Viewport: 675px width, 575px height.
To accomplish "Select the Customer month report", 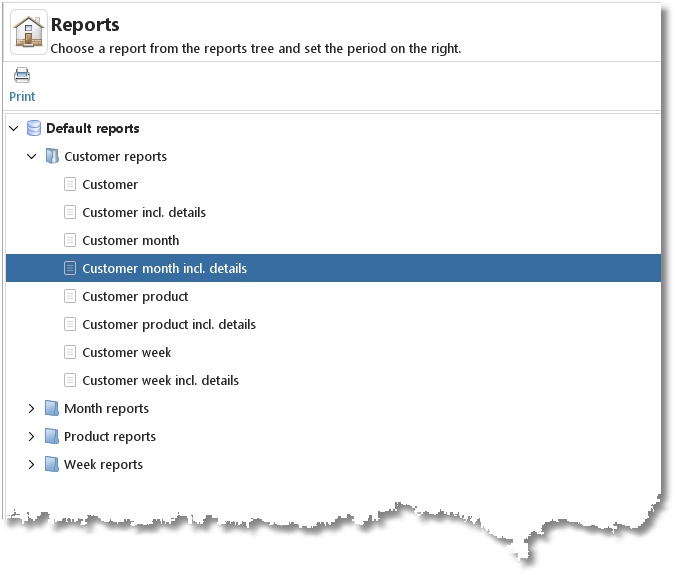I will pos(131,240).
